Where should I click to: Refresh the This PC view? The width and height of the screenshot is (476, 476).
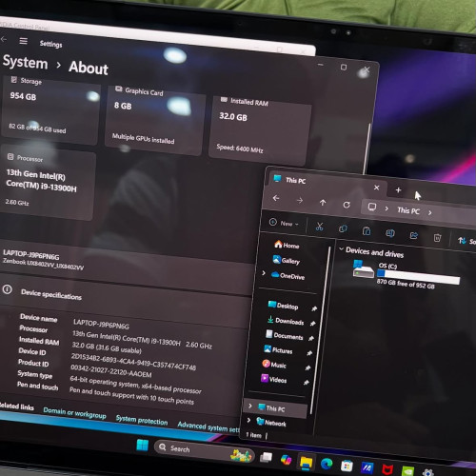tap(347, 205)
